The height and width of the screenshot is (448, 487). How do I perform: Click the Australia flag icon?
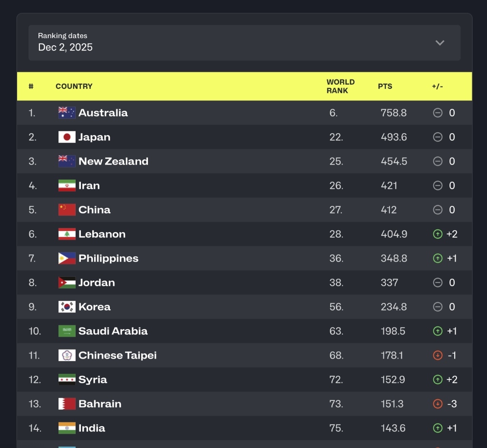[x=67, y=113]
